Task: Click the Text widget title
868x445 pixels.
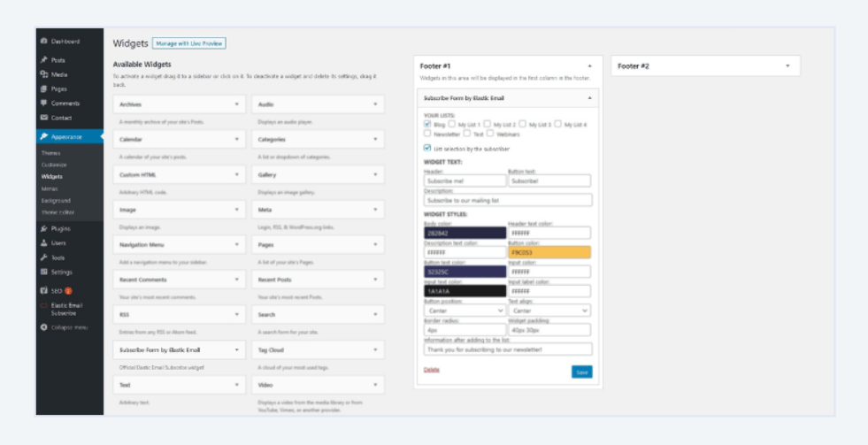Action: coord(125,385)
